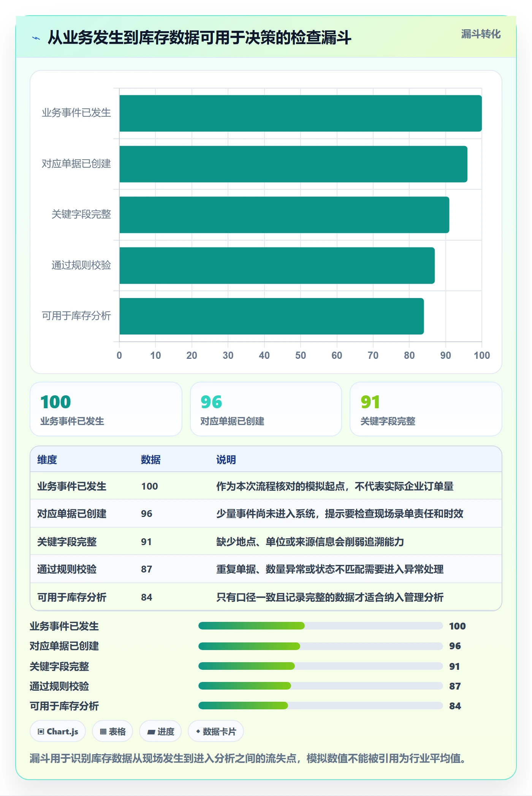Click the 漏斗转化 label in the header

pos(481,34)
